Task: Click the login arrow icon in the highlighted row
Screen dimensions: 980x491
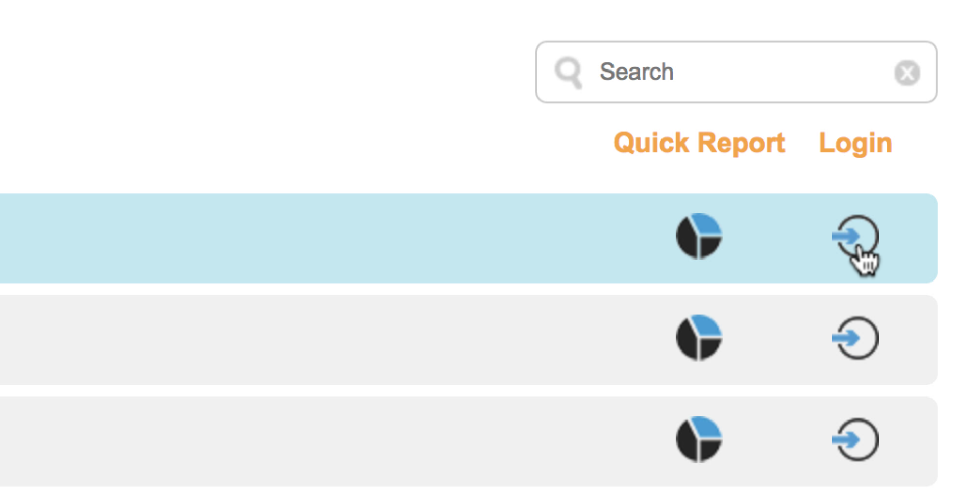Action: pos(856,236)
